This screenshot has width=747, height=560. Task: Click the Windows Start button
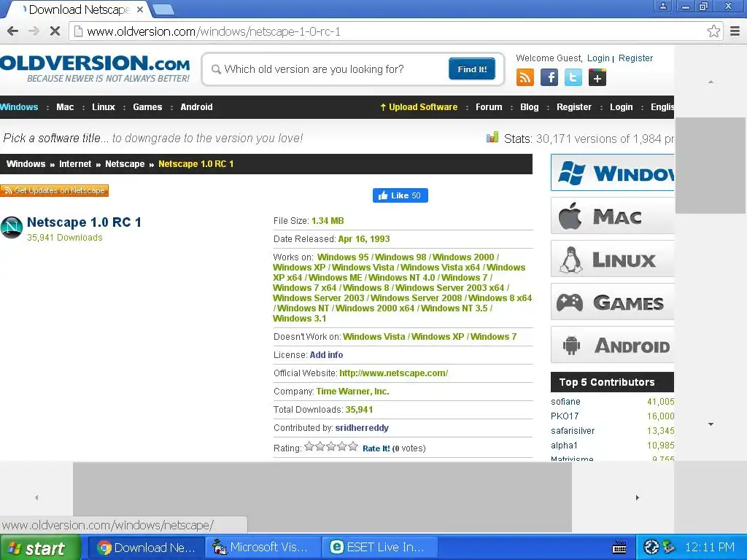39,548
